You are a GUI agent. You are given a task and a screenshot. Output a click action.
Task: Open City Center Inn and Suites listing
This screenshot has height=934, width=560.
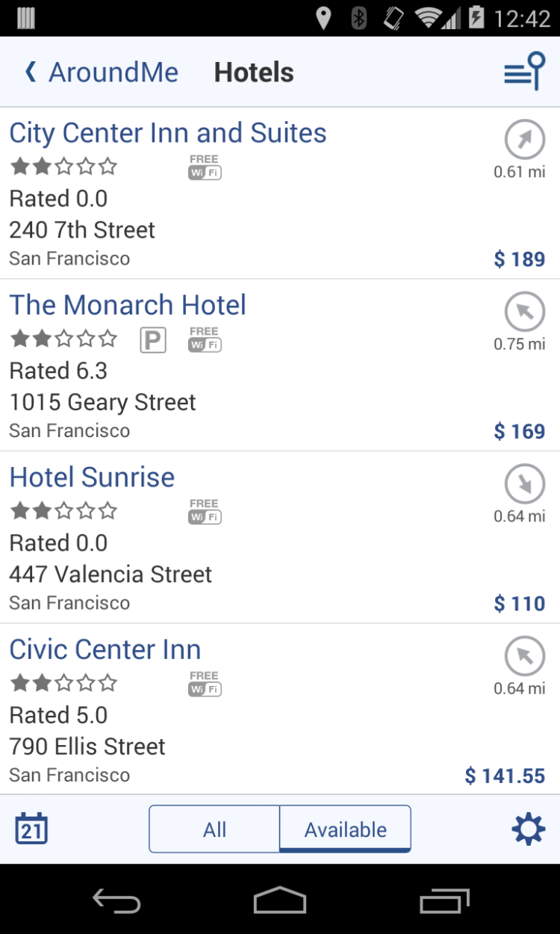[168, 133]
